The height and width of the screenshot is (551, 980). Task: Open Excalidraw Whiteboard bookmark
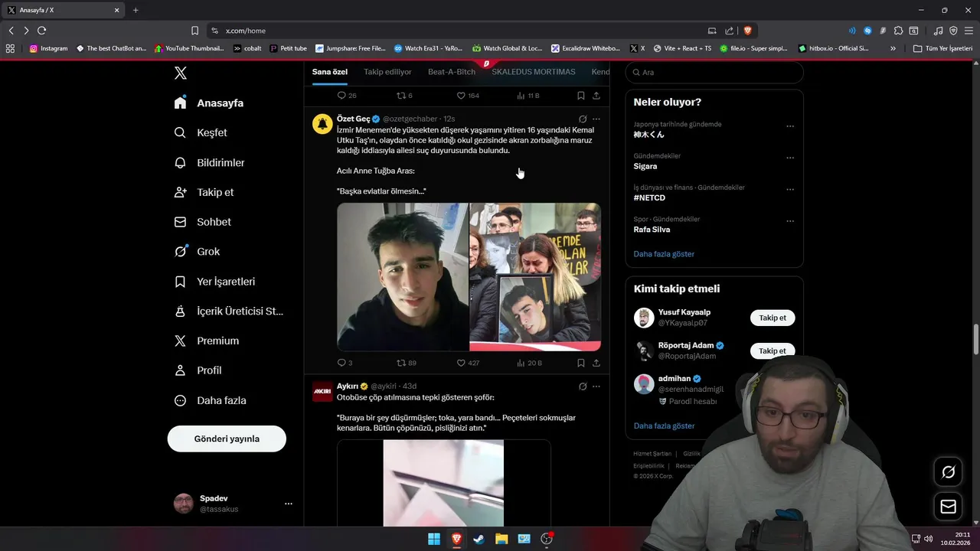[586, 48]
